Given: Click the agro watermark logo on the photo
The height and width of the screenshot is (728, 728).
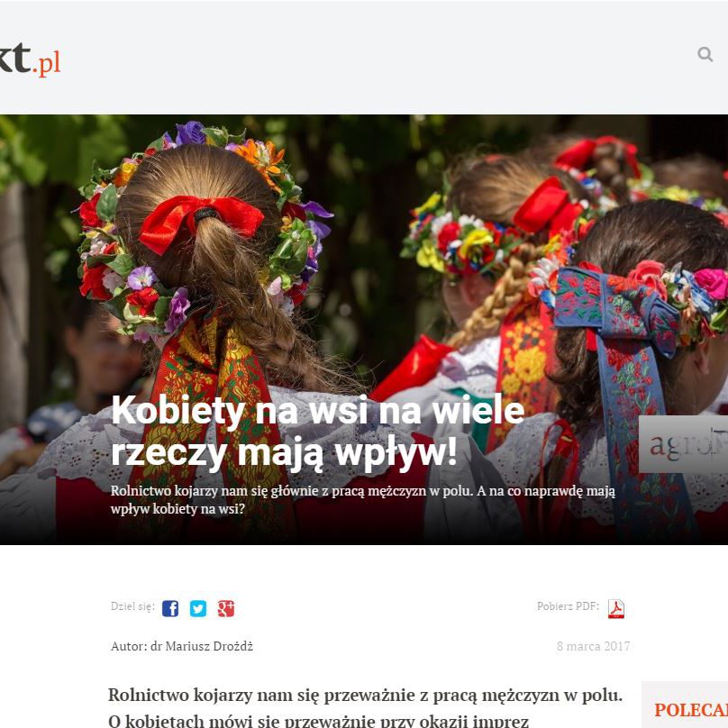Looking at the screenshot, I should pyautogui.click(x=684, y=444).
